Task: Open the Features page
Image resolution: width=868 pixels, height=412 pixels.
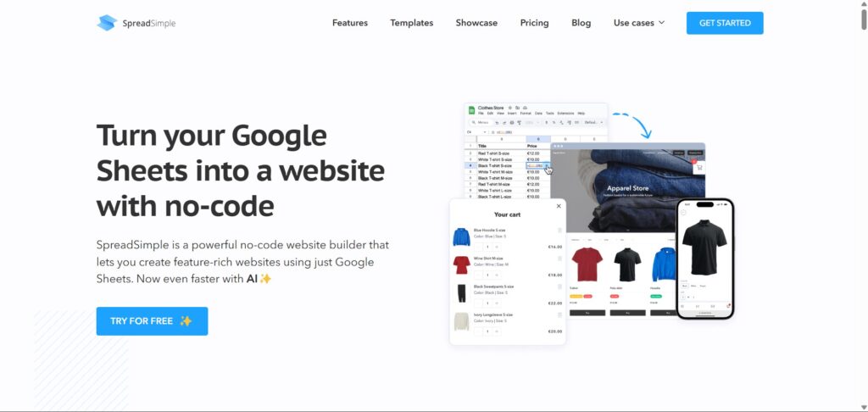Action: click(x=350, y=23)
